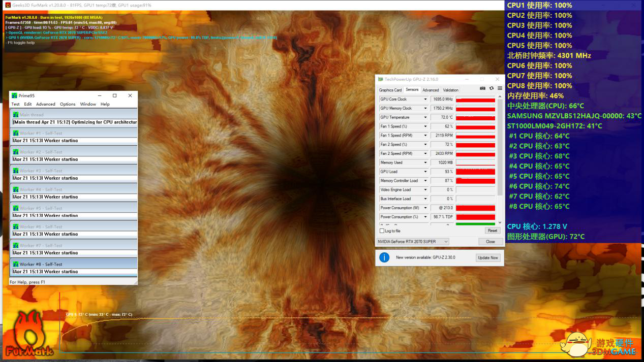The image size is (644, 362).
Task: Click the overlay text 内存使用率: 46%
Action: (535, 95)
